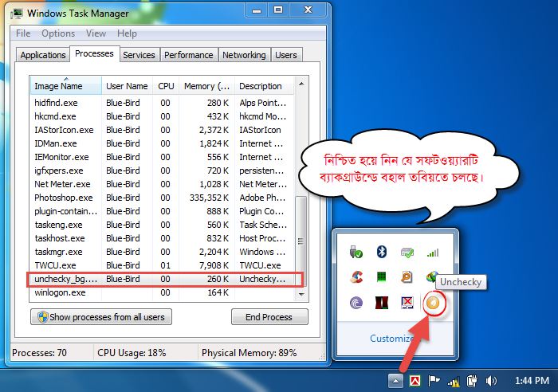558x392 pixels.
Task: Click the End Process button
Action: pos(269,317)
